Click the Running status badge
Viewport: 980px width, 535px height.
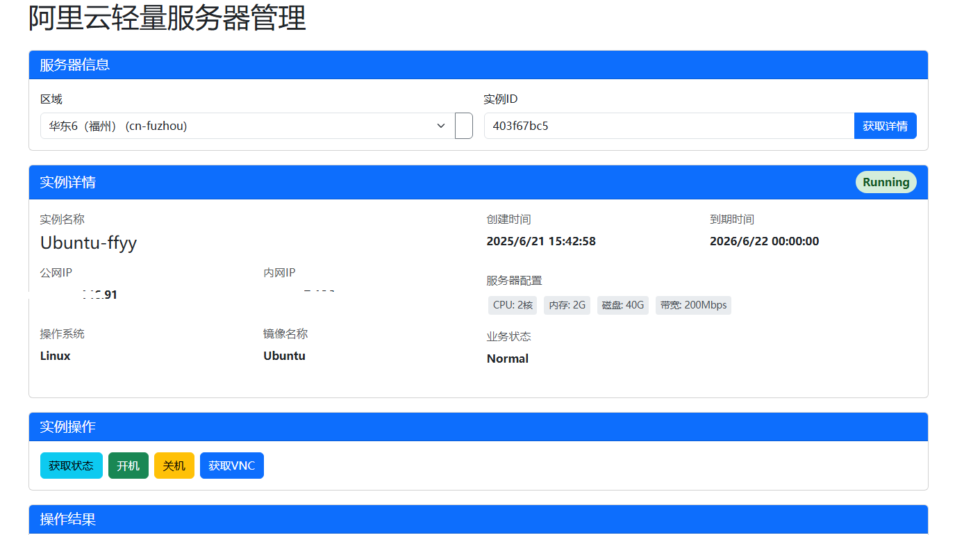[886, 182]
